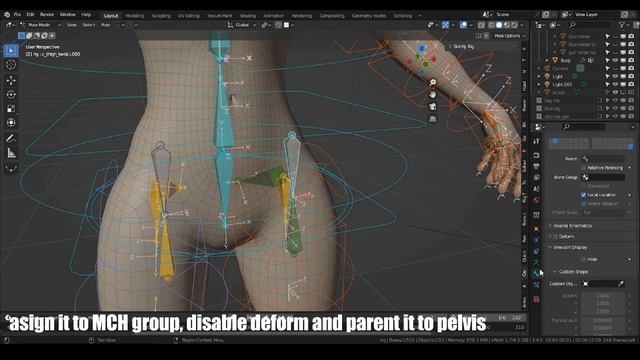Switch perspective/orthographic grid gizmo

point(433,119)
